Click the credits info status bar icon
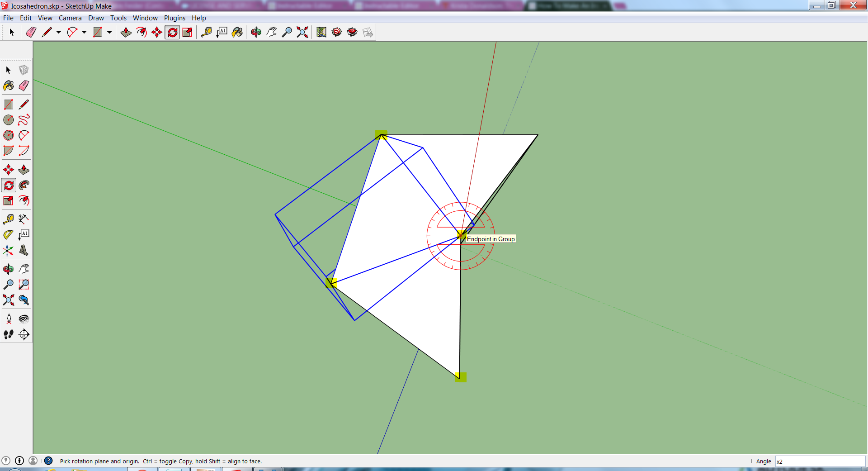The height and width of the screenshot is (471, 868). click(19, 461)
